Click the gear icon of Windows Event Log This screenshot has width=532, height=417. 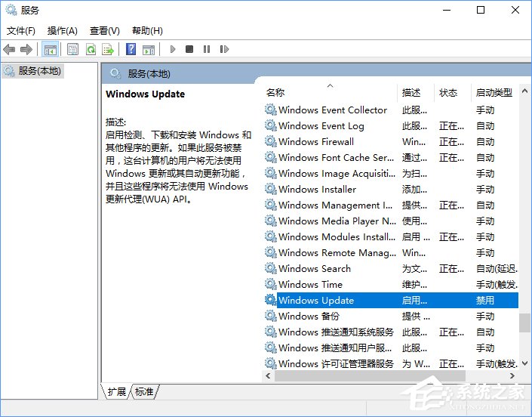click(x=270, y=125)
